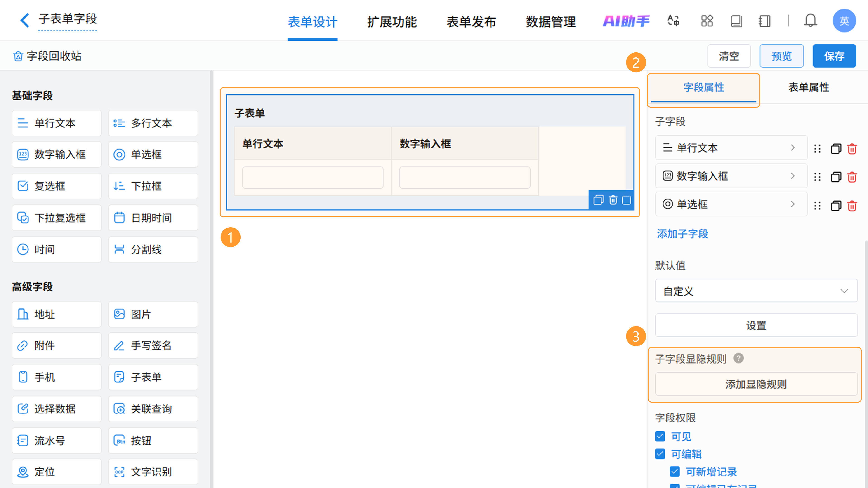This screenshot has width=868, height=488.
Task: Click the 保存 button
Action: (x=834, y=56)
